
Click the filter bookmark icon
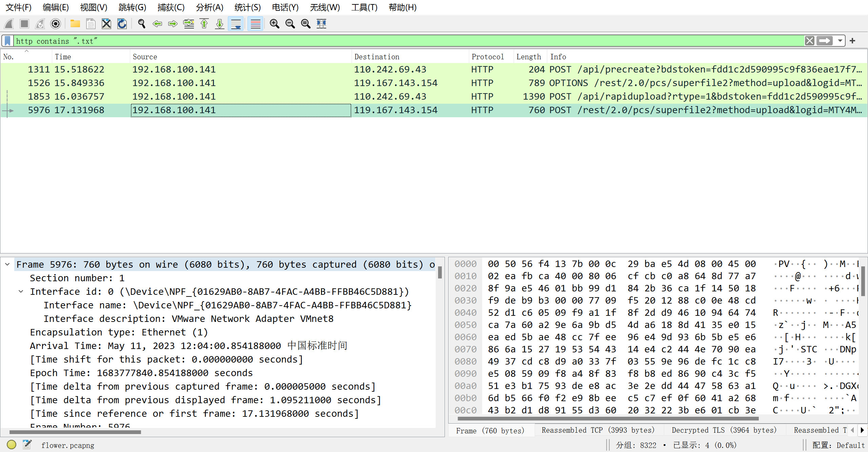(7, 41)
